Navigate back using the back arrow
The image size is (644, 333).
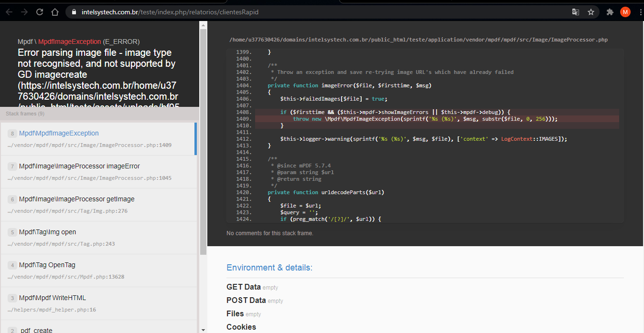(x=10, y=11)
